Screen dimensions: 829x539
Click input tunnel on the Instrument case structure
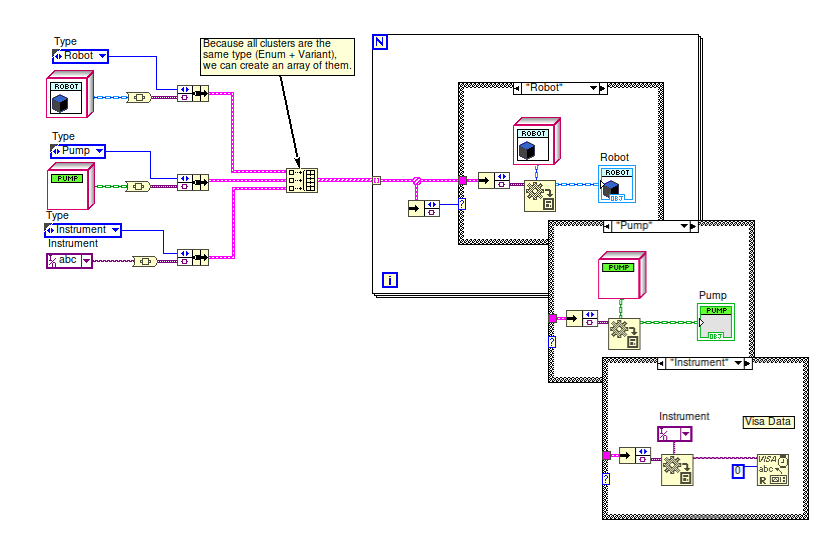point(606,455)
